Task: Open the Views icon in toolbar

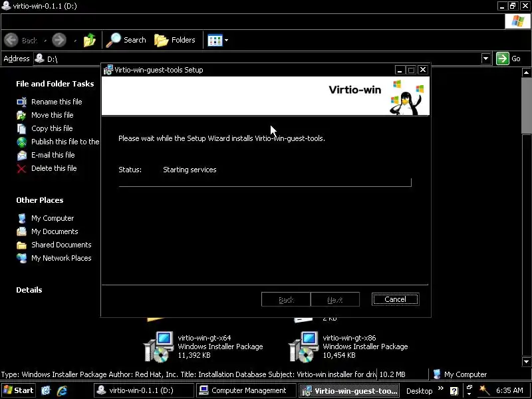Action: [215, 41]
